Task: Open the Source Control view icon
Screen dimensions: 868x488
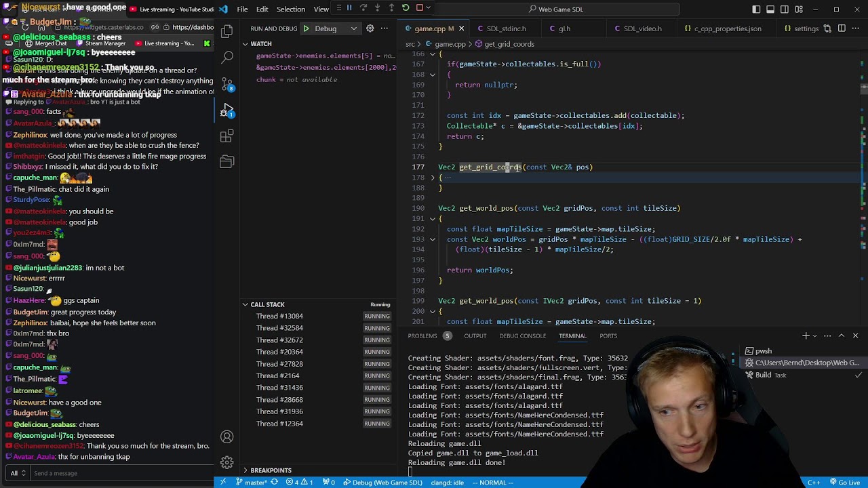Action: click(x=227, y=84)
